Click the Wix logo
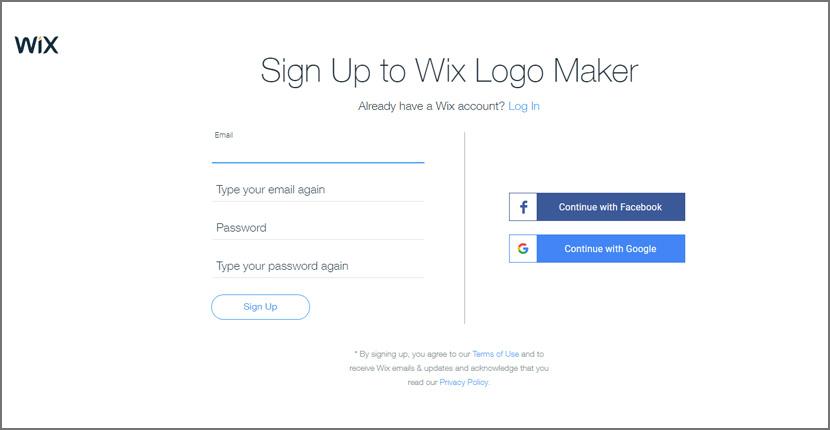830x430 pixels. (37, 45)
